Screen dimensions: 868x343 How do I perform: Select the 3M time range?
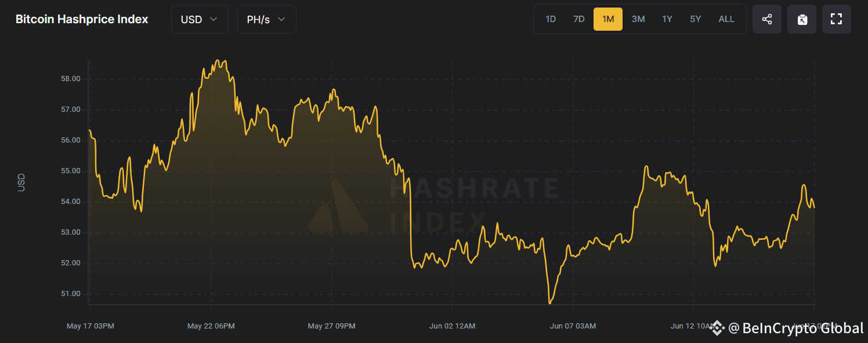pyautogui.click(x=638, y=19)
